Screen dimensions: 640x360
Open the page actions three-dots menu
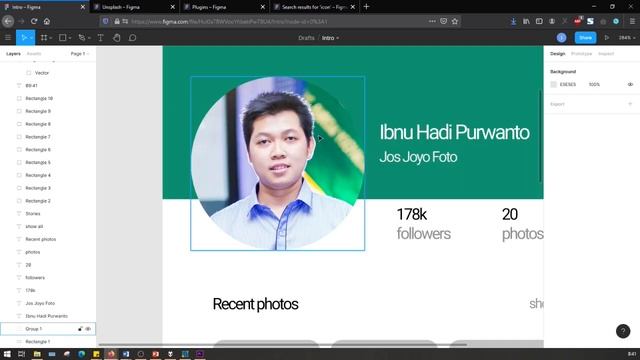coord(432,21)
